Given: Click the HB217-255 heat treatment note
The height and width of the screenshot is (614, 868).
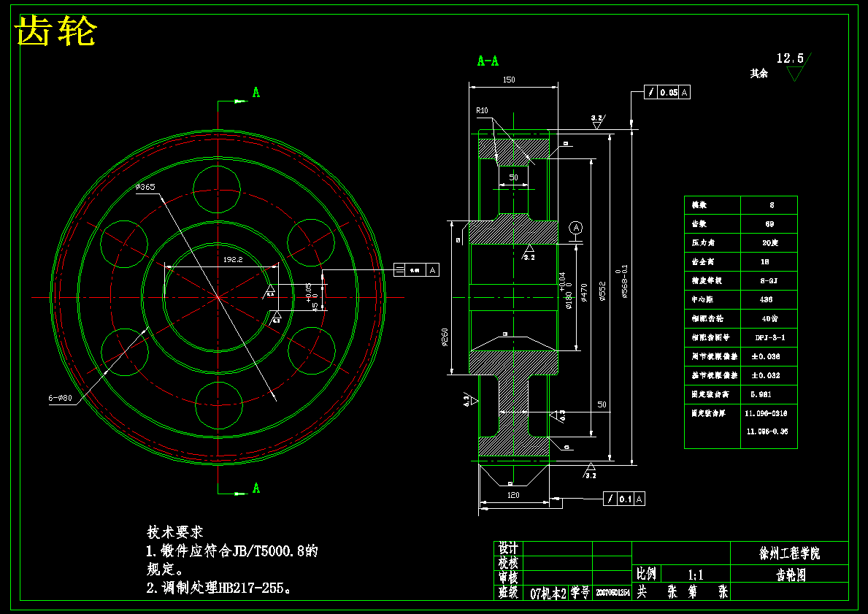Looking at the screenshot, I should click(x=219, y=588).
